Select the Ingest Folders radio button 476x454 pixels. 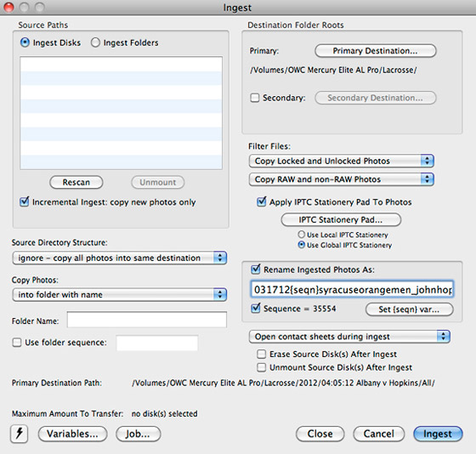click(x=95, y=43)
